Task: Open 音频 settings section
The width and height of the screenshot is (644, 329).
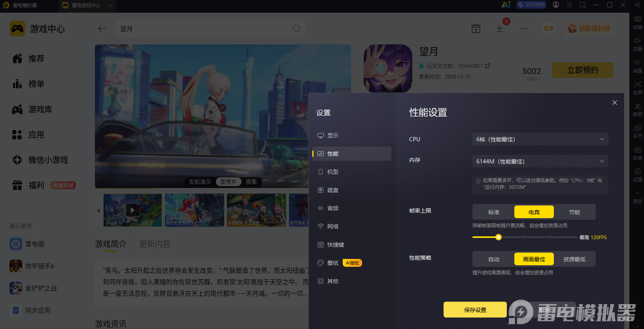Action: [352, 208]
